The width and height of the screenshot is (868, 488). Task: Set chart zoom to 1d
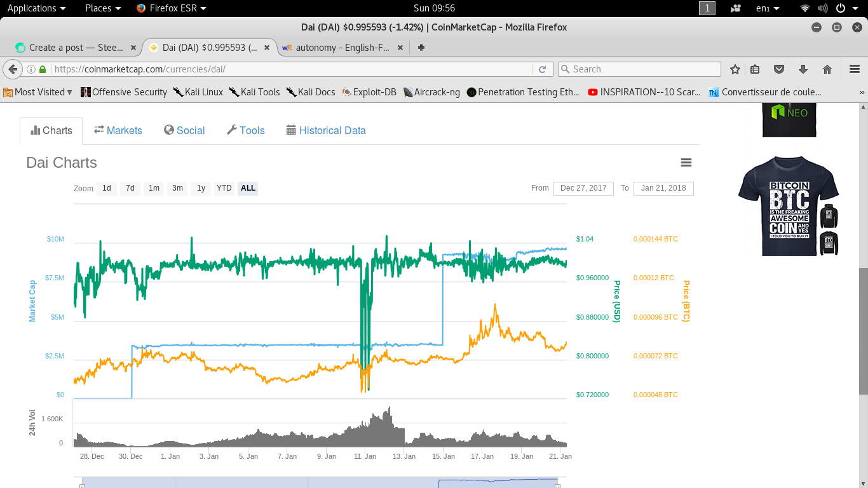[107, 188]
